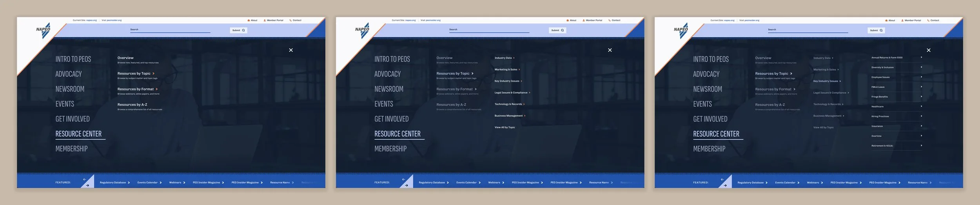Open the Hiring Practices topic

[897, 116]
